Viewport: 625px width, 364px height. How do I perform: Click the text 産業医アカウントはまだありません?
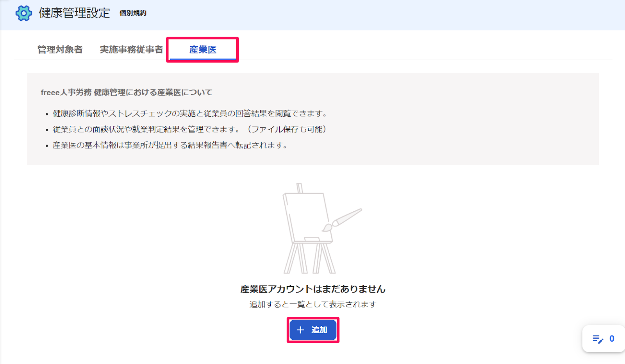(313, 289)
